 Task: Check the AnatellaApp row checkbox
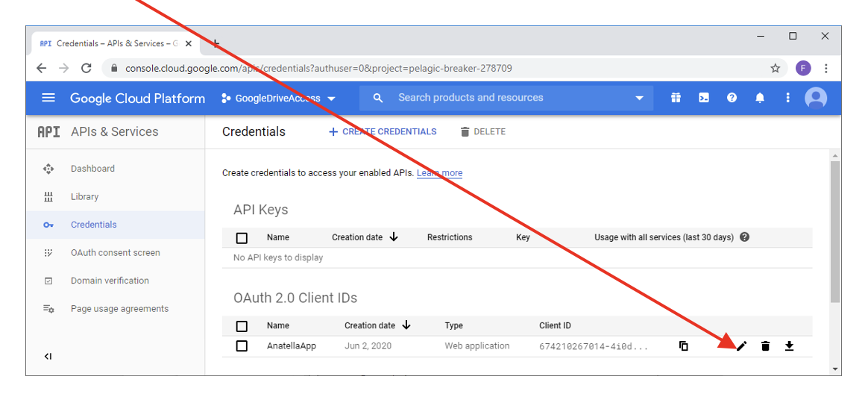(242, 346)
